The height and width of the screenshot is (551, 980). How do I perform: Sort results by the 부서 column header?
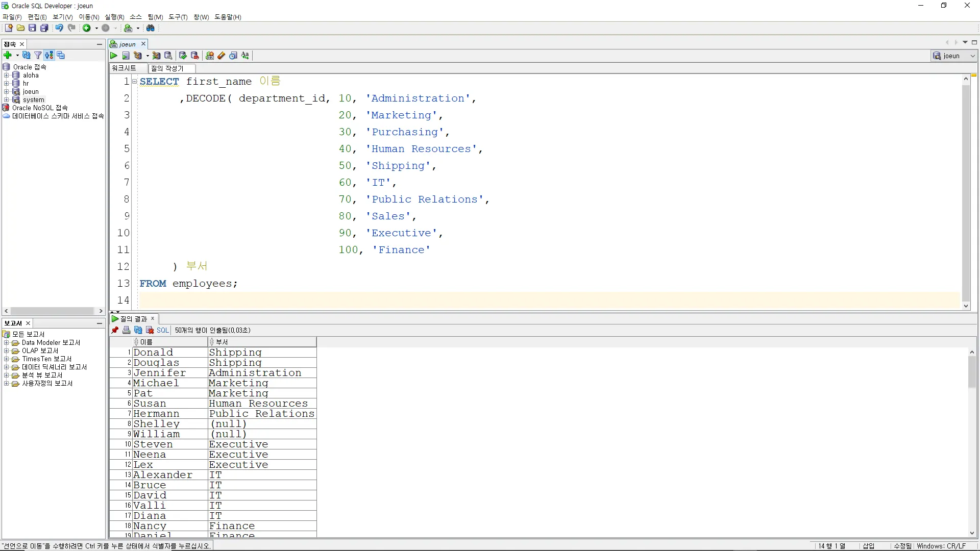[222, 342]
